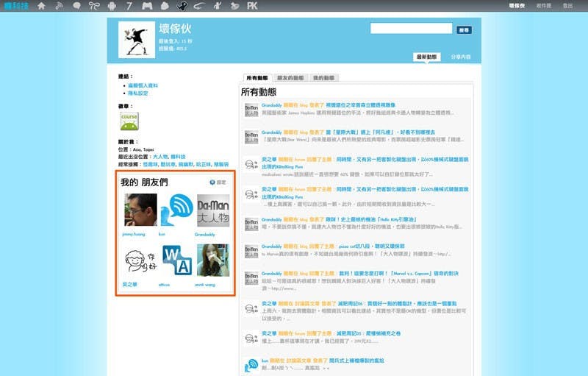Open 吳之華 friend cartoon avatar

point(140,260)
